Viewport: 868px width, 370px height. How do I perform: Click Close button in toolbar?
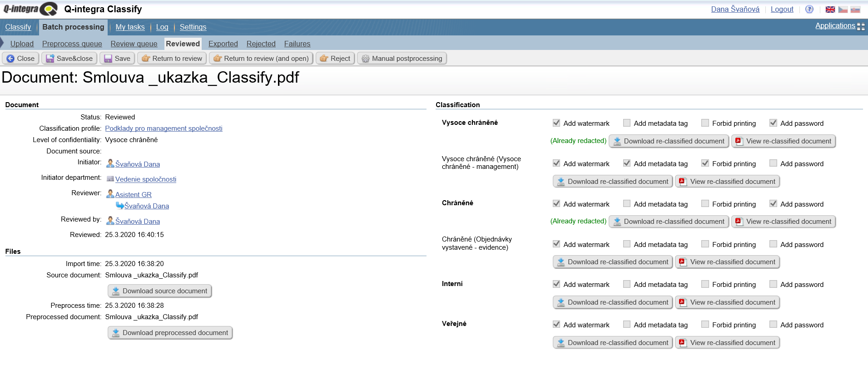21,58
